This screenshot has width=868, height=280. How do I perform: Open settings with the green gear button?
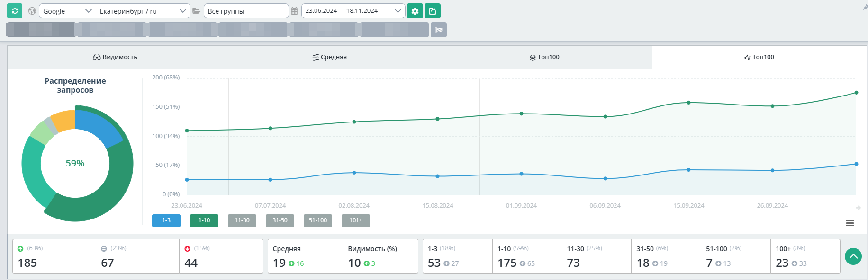point(415,11)
